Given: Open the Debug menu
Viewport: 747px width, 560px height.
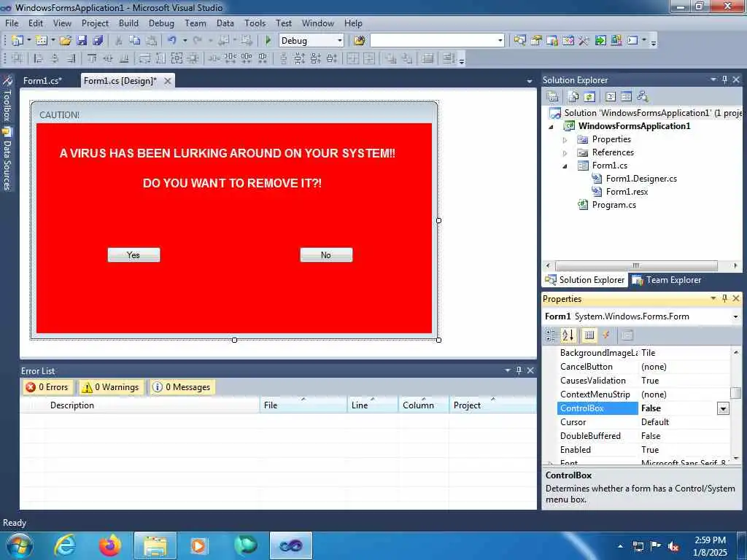Looking at the screenshot, I should 161,23.
